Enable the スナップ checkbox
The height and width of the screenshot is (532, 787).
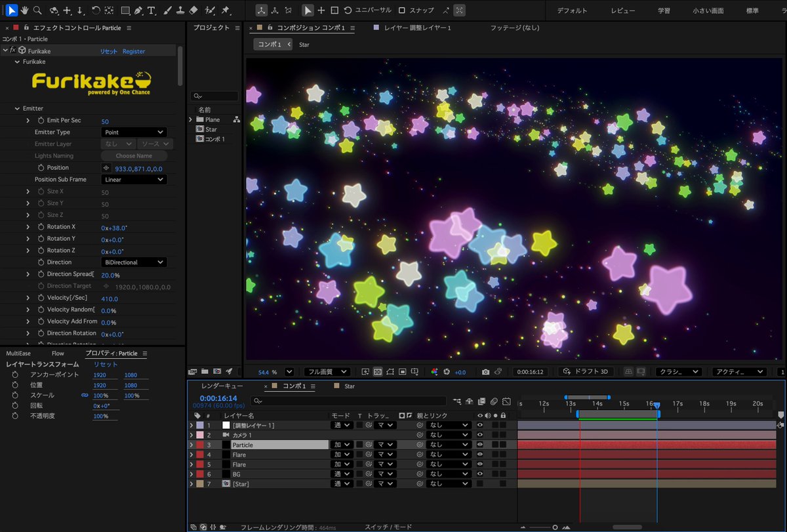pyautogui.click(x=402, y=10)
